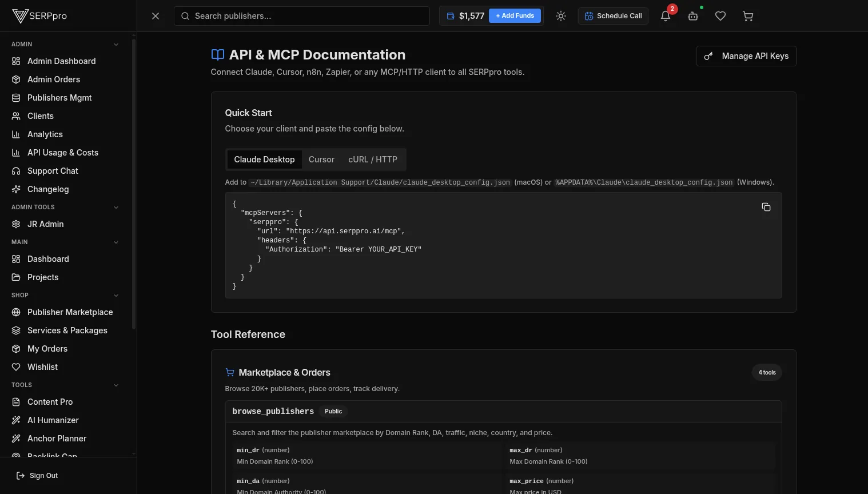Click the claude_desktop_config.json macOS path
This screenshot has height=494, width=868.
(x=380, y=182)
